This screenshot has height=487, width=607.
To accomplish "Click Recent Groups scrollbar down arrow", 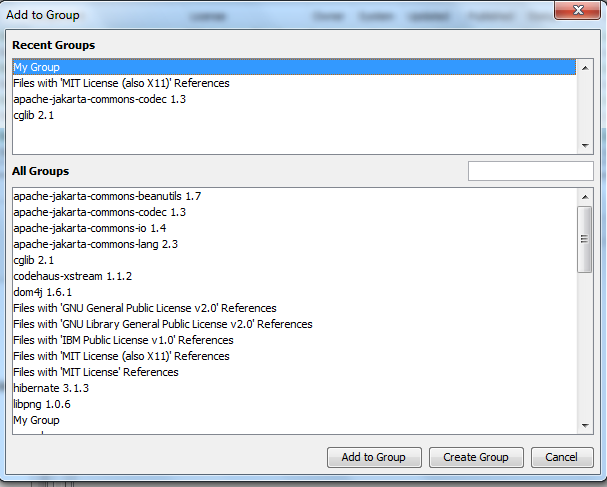I will pos(585,146).
